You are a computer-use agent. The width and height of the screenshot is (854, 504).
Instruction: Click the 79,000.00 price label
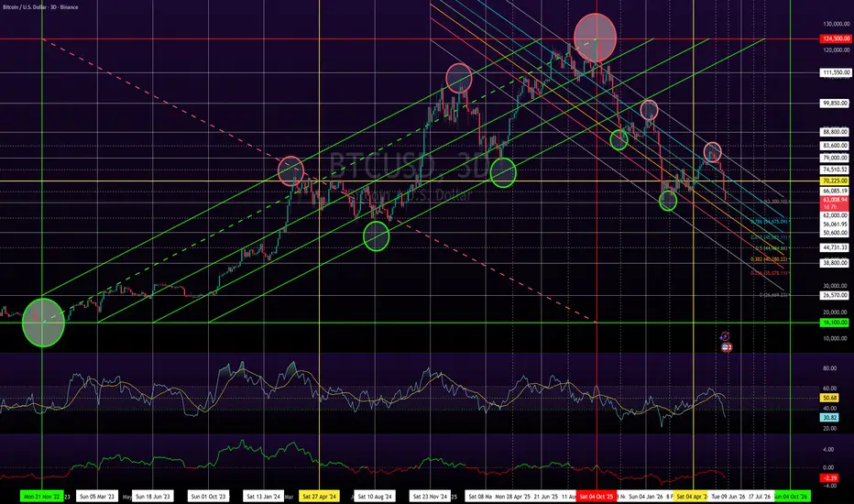pyautogui.click(x=836, y=158)
